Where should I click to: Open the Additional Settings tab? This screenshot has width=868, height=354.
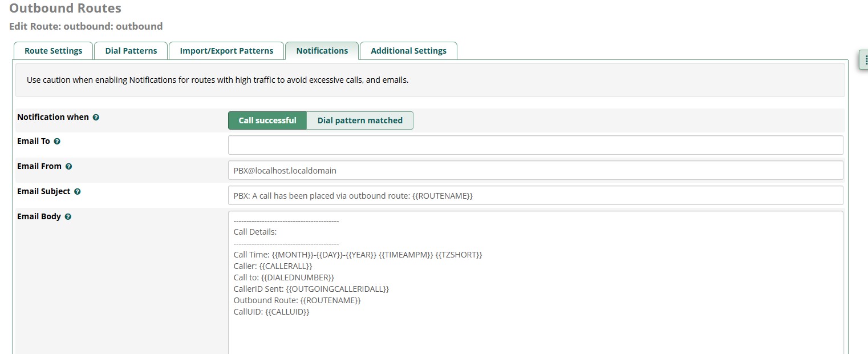pos(408,51)
